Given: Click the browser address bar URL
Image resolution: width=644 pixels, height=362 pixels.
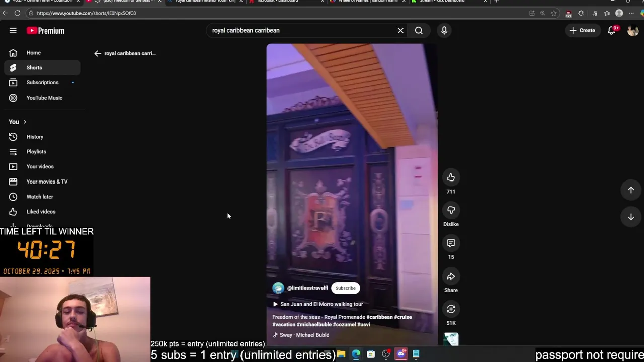Looking at the screenshot, I should 86,13.
